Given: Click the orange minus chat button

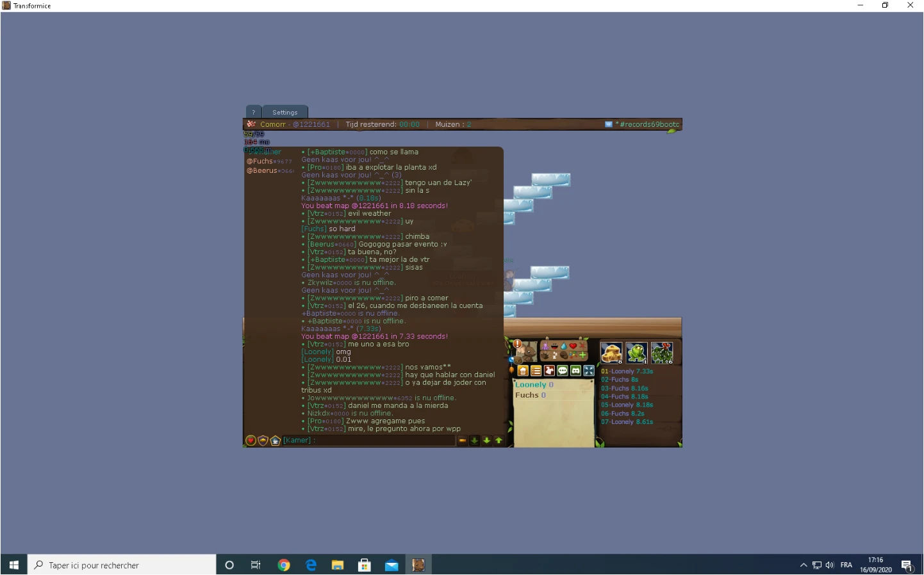Looking at the screenshot, I should 462,441.
